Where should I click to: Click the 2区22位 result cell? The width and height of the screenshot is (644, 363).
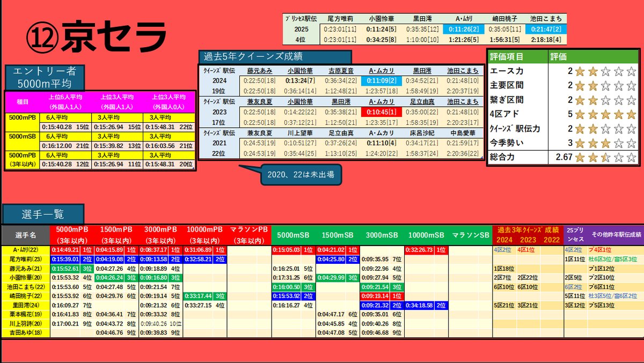coord(528,277)
